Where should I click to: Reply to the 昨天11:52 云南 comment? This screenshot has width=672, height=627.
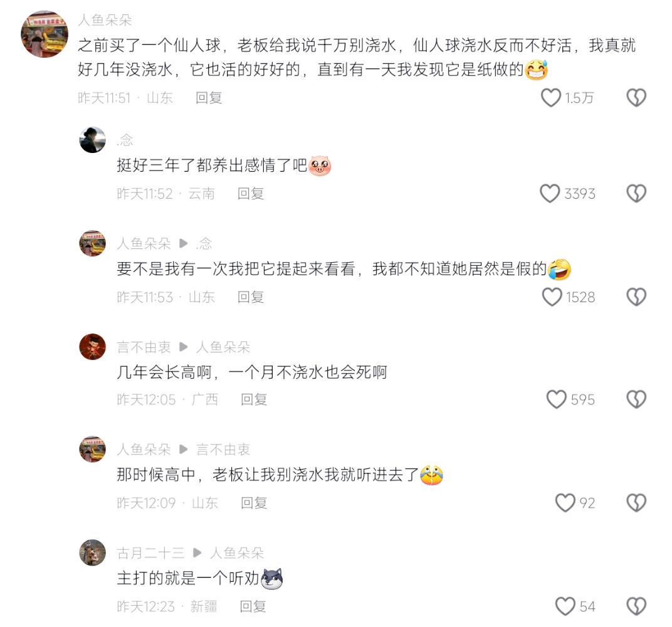tap(251, 193)
